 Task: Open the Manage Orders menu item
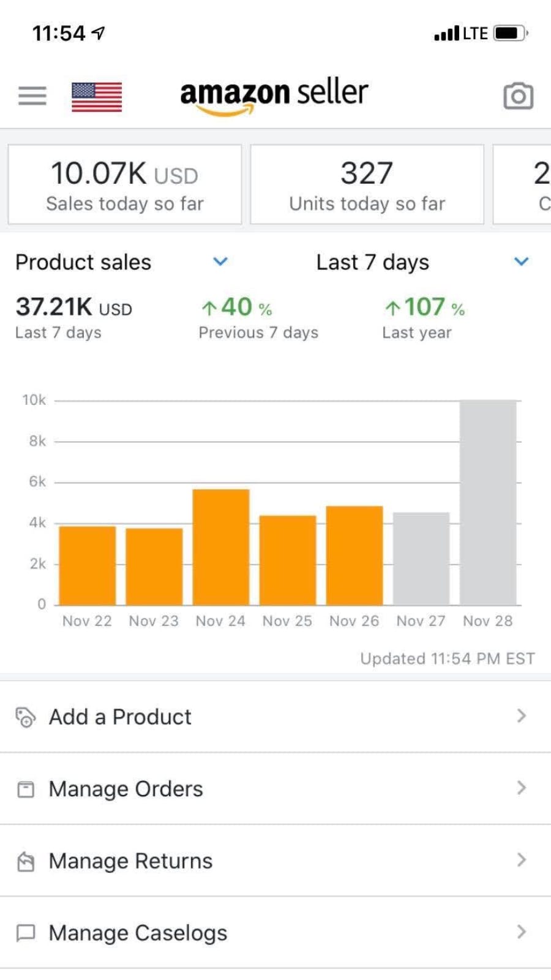pos(126,789)
